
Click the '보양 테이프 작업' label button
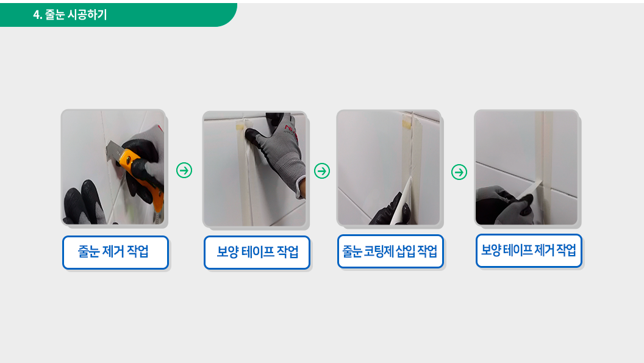click(257, 253)
